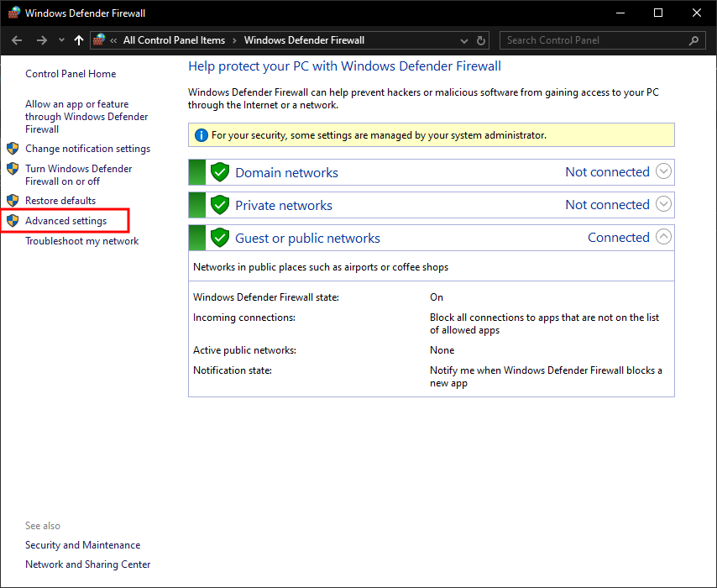Screen dimensions: 717x588
Task: Click the Windows Defender Firewall title bar icon
Action: pyautogui.click(x=14, y=13)
